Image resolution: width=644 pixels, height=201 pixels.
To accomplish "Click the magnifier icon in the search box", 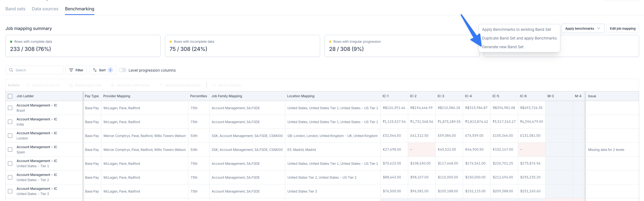I will (11, 70).
